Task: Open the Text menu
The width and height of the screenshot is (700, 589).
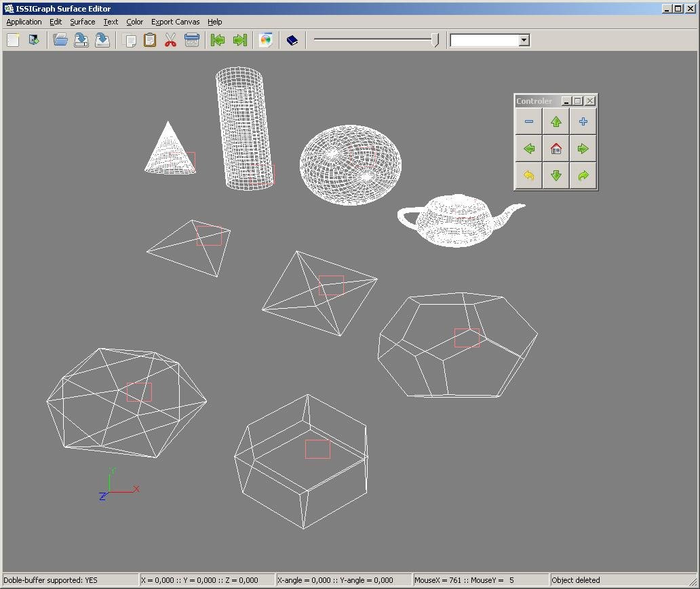Action: (111, 22)
